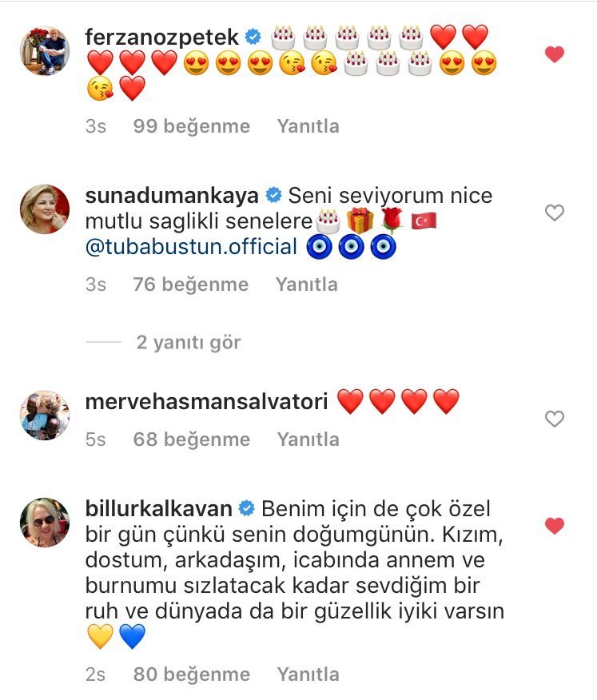
Task: Reply to sunadumankaya via Yanıtla
Action: click(306, 284)
